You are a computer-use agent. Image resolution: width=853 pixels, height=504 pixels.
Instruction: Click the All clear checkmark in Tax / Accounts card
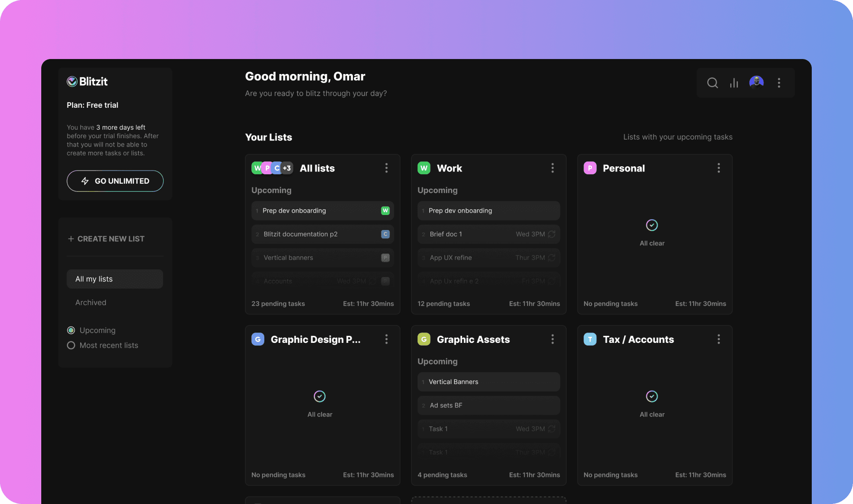point(652,396)
